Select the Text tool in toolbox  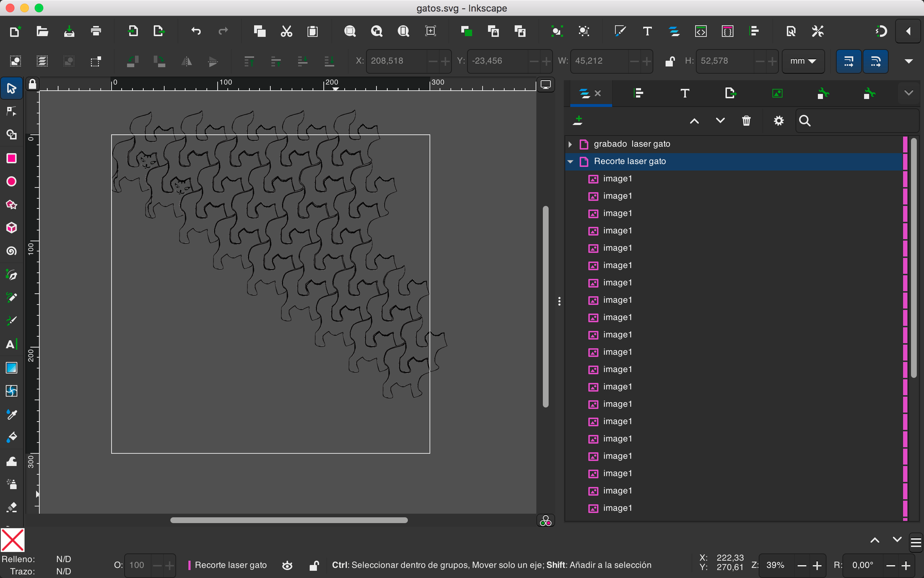click(x=12, y=344)
